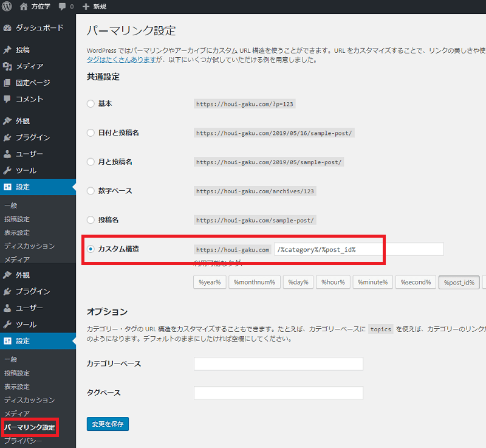Click the カスタム構造 option label
The width and height of the screenshot is (486, 448).
(x=118, y=249)
